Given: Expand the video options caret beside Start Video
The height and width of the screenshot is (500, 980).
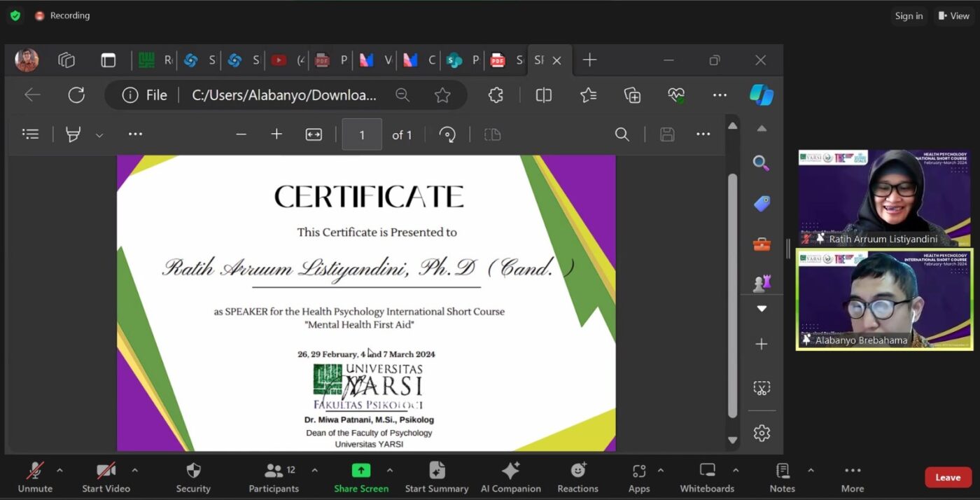Looking at the screenshot, I should pyautogui.click(x=134, y=470).
